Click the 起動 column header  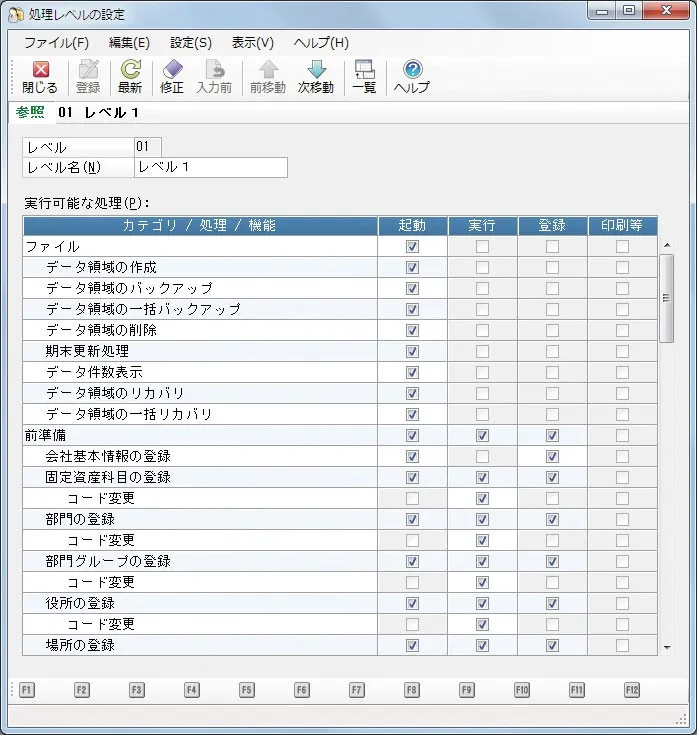coord(412,225)
